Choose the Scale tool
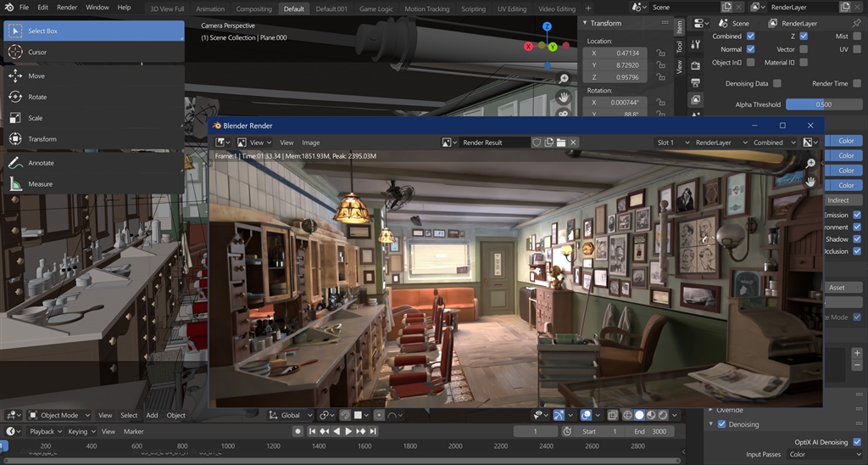 36,118
